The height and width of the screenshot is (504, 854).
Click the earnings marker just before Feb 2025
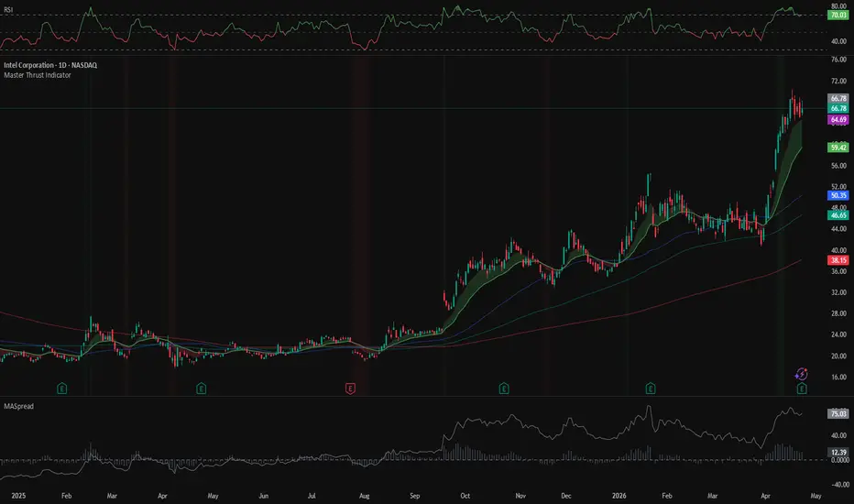click(62, 389)
